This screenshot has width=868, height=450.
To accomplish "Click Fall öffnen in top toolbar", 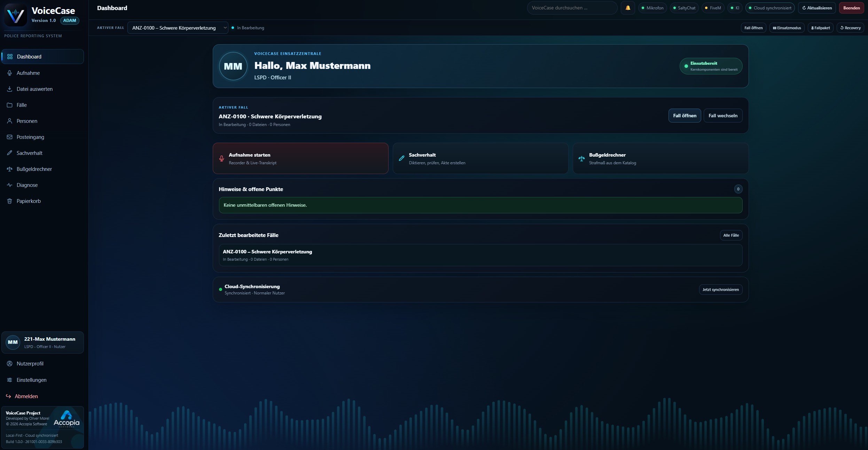I will (x=753, y=28).
